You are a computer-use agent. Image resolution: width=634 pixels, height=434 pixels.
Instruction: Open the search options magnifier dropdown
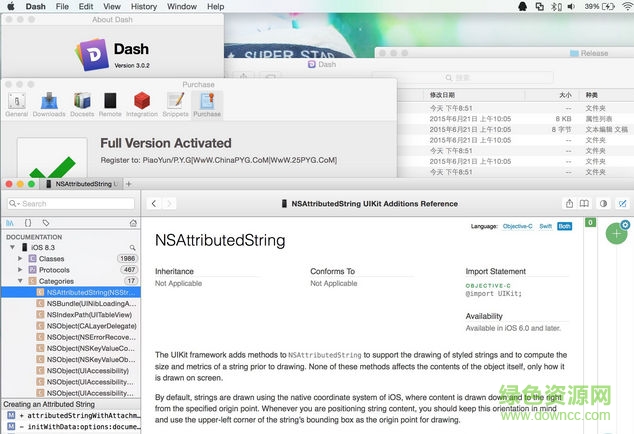tap(14, 203)
